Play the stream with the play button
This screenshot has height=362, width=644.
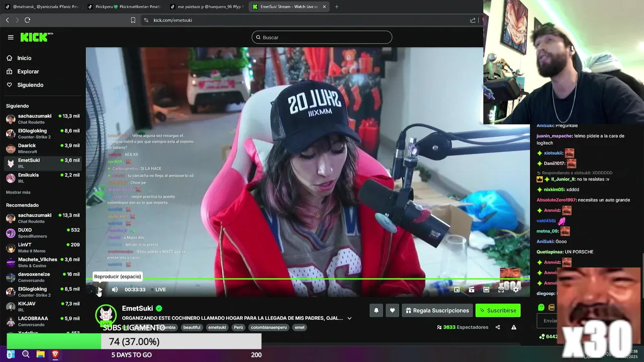(x=100, y=290)
